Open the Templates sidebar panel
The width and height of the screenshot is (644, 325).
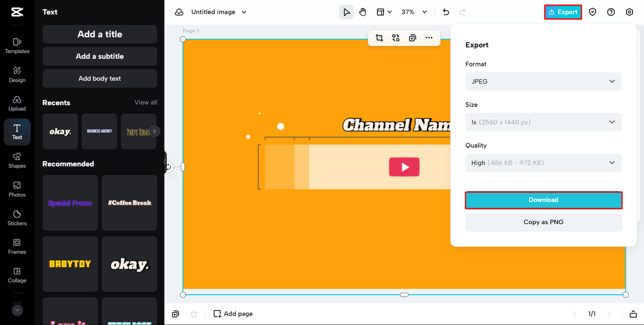click(17, 45)
